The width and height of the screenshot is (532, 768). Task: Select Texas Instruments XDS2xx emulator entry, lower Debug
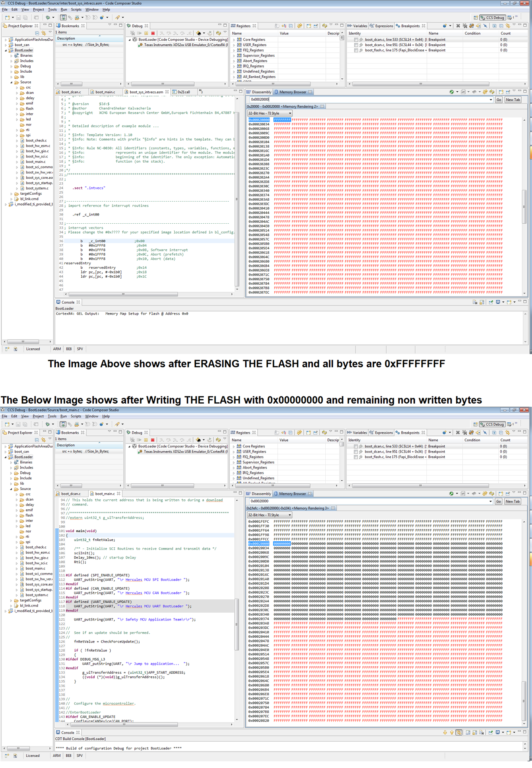(183, 452)
